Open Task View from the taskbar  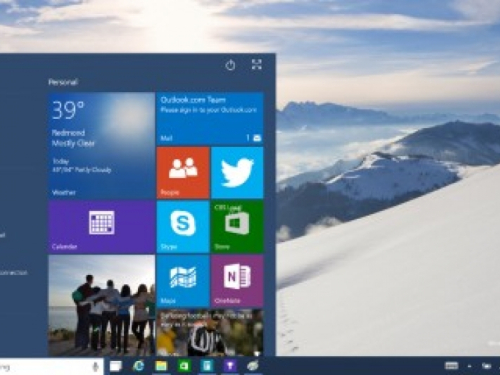click(116, 366)
